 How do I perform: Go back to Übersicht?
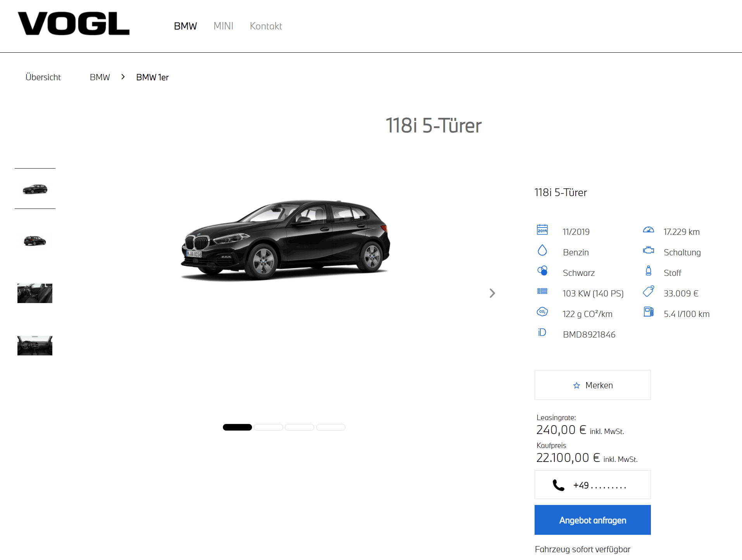[43, 77]
